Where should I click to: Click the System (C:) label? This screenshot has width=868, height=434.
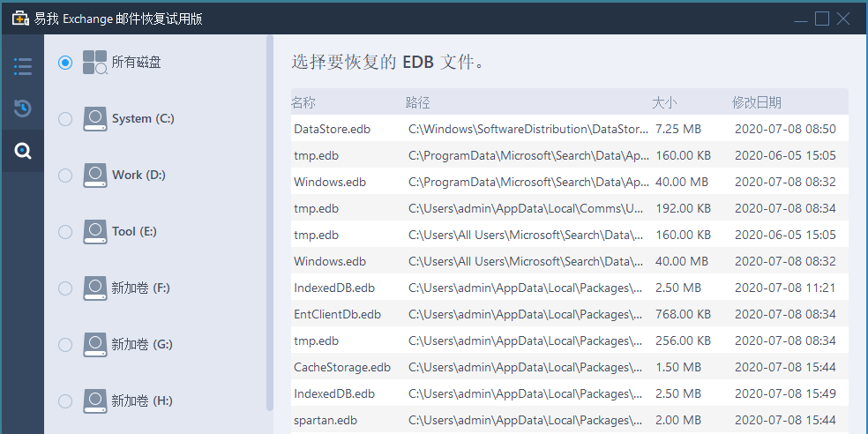[x=143, y=118]
